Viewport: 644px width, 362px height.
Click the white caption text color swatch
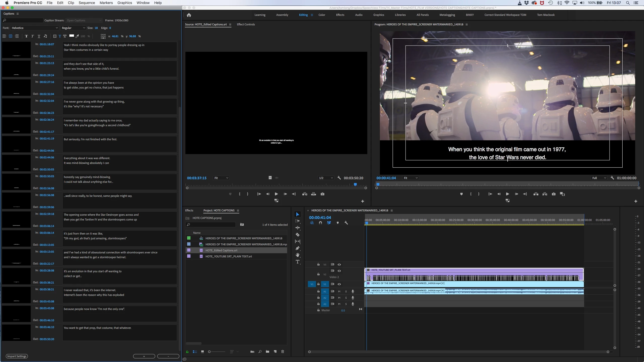pos(72,36)
